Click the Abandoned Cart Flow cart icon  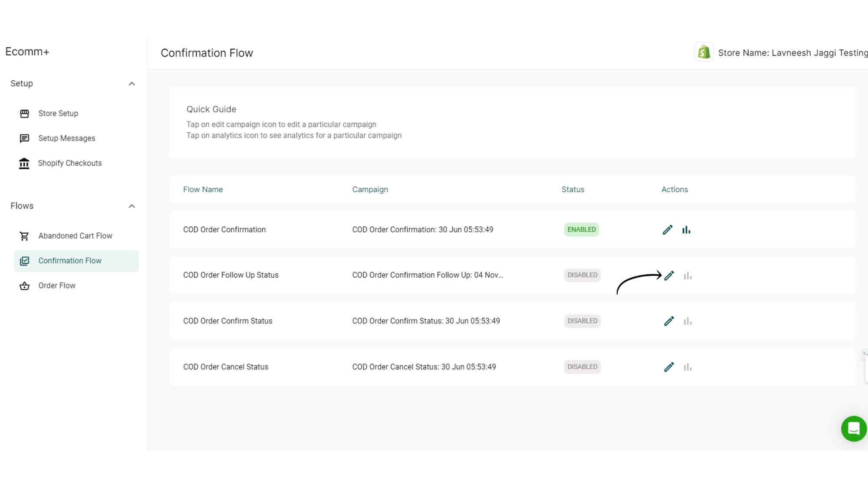(x=24, y=236)
